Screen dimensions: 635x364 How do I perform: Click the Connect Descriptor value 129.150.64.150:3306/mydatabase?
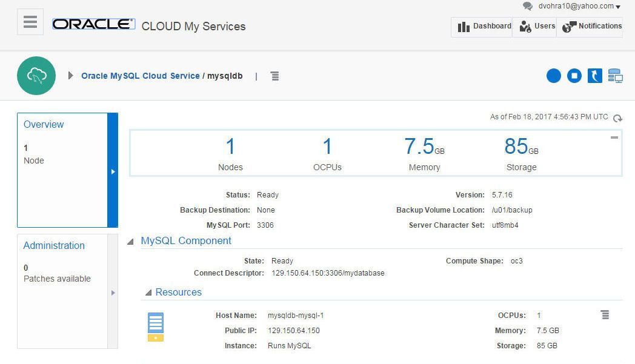coord(328,273)
